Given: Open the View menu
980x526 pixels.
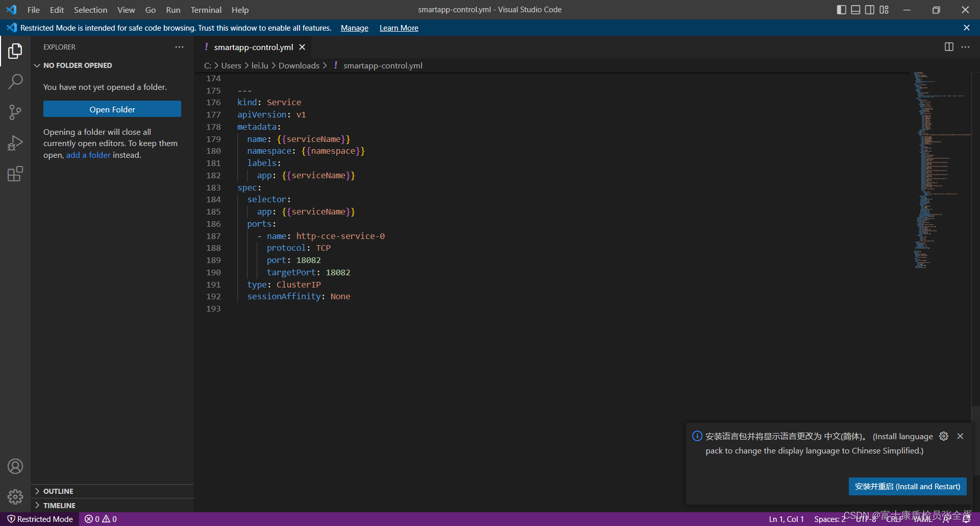Looking at the screenshot, I should click(x=126, y=10).
